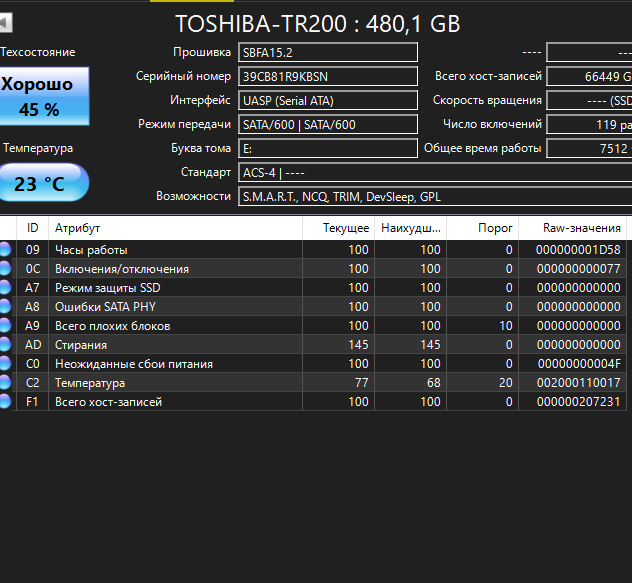Click the 23 °C temperature button

[x=44, y=183]
